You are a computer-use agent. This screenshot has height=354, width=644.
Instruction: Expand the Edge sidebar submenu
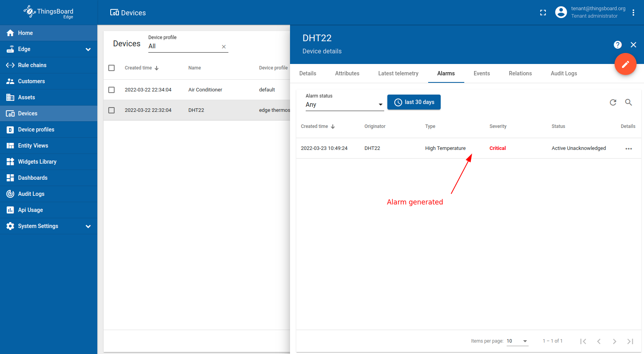click(x=88, y=49)
